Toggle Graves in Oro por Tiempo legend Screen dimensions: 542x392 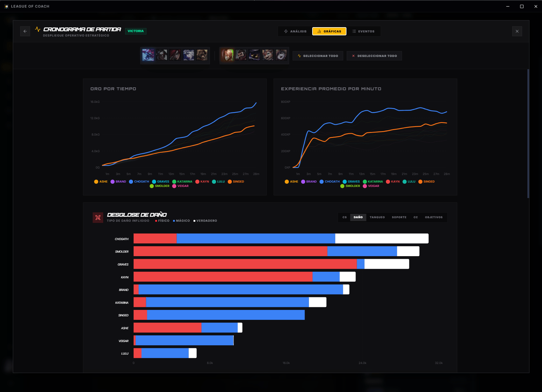(160, 182)
